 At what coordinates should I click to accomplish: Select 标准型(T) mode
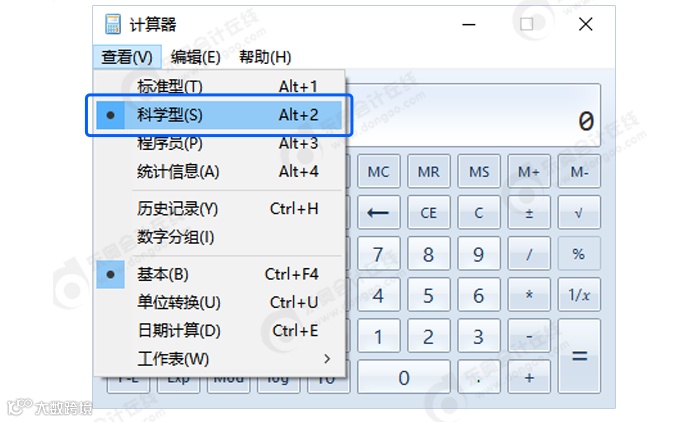coord(219,86)
